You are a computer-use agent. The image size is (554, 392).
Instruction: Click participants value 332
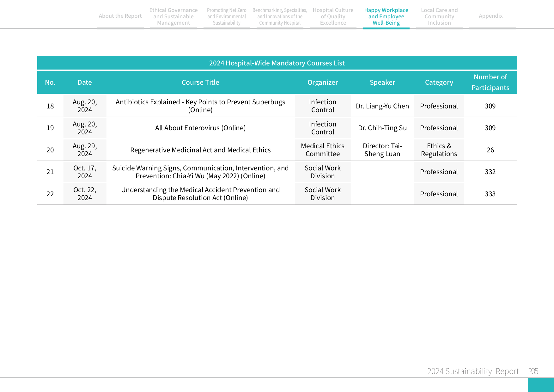pos(490,172)
